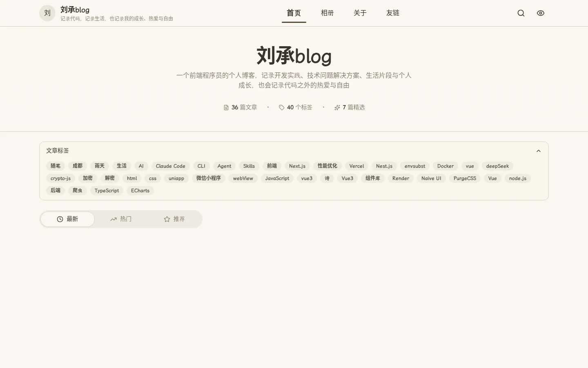Open the 友链 nav item

pos(393,13)
